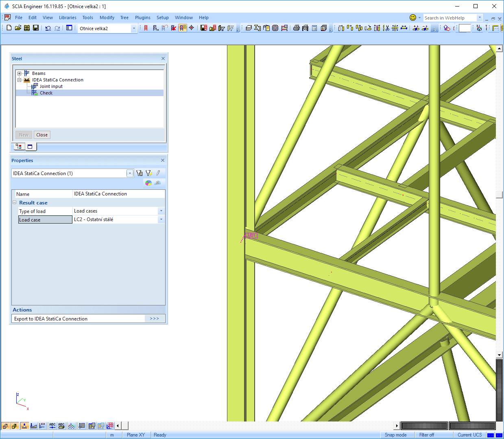Click the project window icon beside Undo/Redo
504x439 pixels.
[69, 28]
